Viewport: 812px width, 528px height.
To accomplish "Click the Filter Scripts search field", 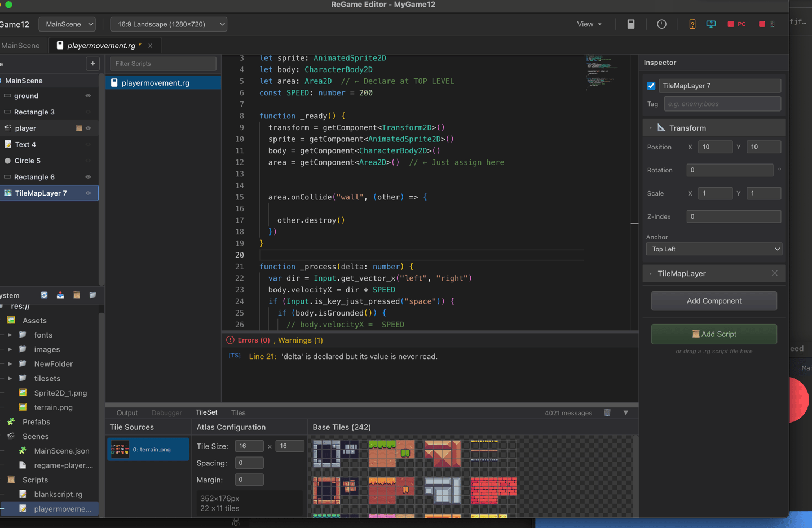I will coord(163,64).
